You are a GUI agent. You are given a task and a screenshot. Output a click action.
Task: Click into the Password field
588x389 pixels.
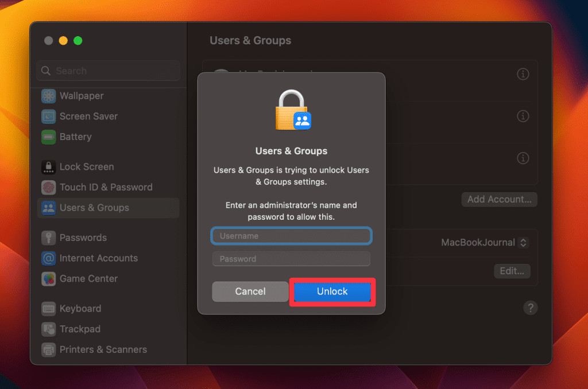pos(292,259)
